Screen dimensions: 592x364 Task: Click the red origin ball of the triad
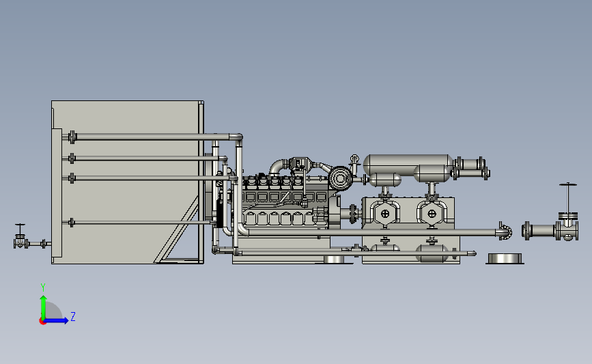pos(42,322)
